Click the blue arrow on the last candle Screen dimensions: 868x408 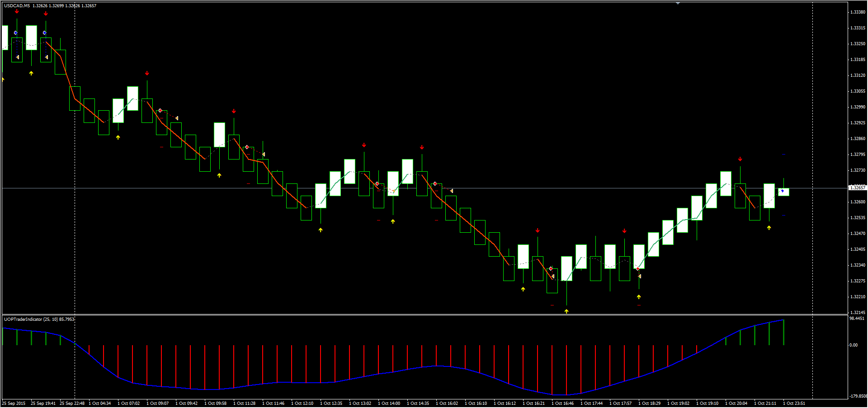coord(783,191)
